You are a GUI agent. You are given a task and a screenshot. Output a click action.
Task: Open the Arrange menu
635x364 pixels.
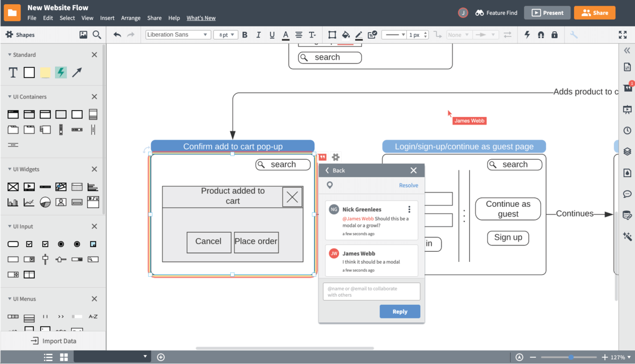point(131,18)
